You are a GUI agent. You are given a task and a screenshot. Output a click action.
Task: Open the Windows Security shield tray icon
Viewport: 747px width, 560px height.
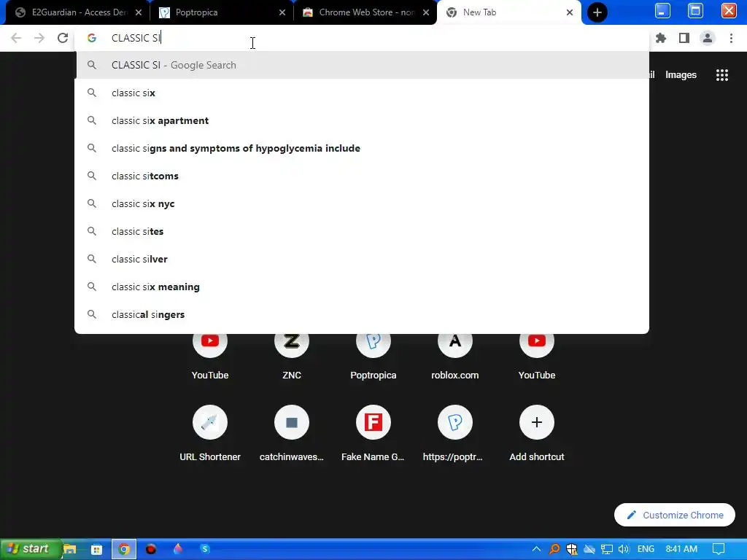(x=572, y=549)
